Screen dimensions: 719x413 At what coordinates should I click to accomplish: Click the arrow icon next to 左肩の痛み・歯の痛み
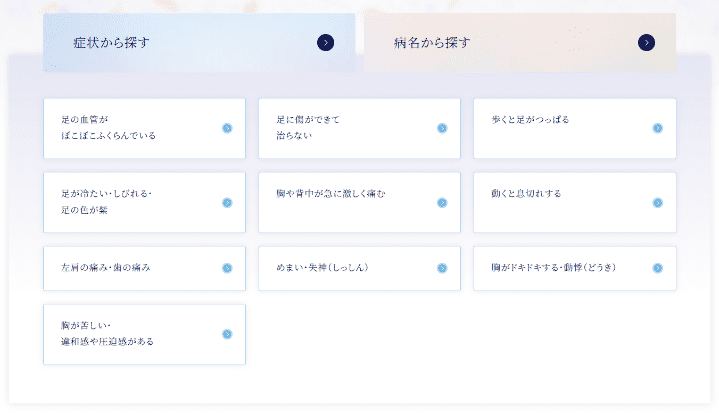pos(227,268)
